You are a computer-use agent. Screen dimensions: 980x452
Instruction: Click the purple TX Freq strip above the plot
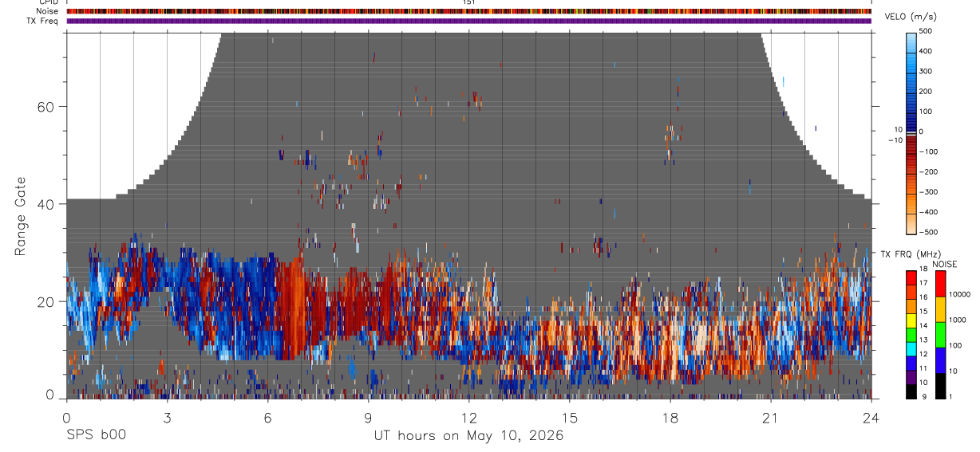(x=469, y=21)
